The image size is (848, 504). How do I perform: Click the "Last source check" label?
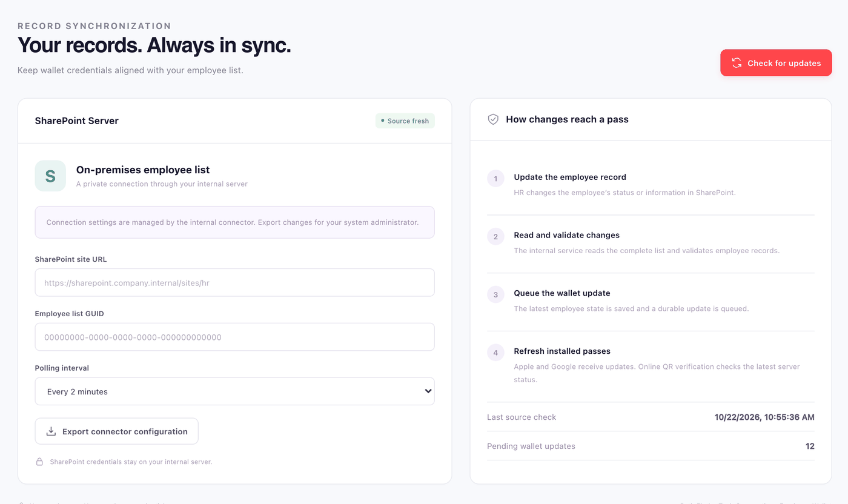522,417
